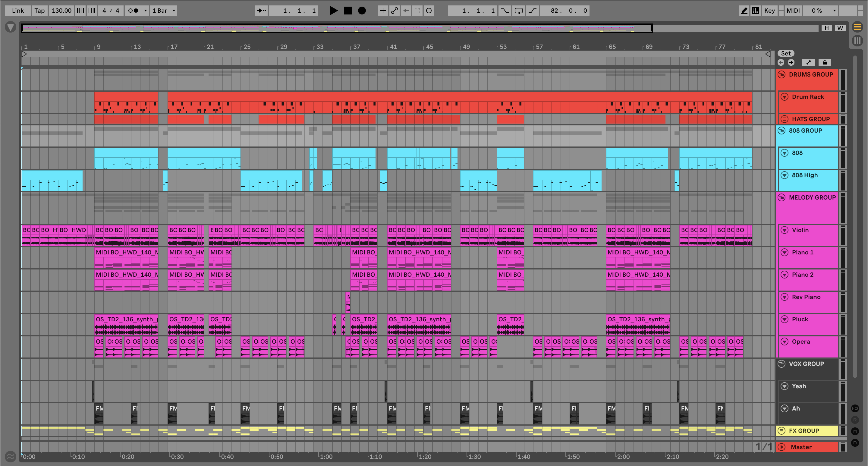This screenshot has width=868, height=466.
Task: Toggle the Loop switch
Action: pyautogui.click(x=519, y=11)
